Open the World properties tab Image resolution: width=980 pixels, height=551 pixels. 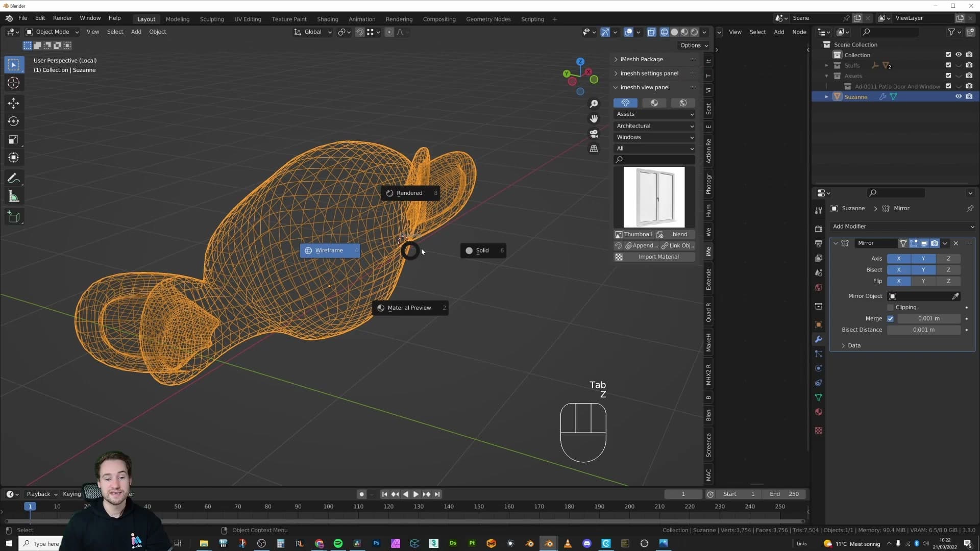819,287
